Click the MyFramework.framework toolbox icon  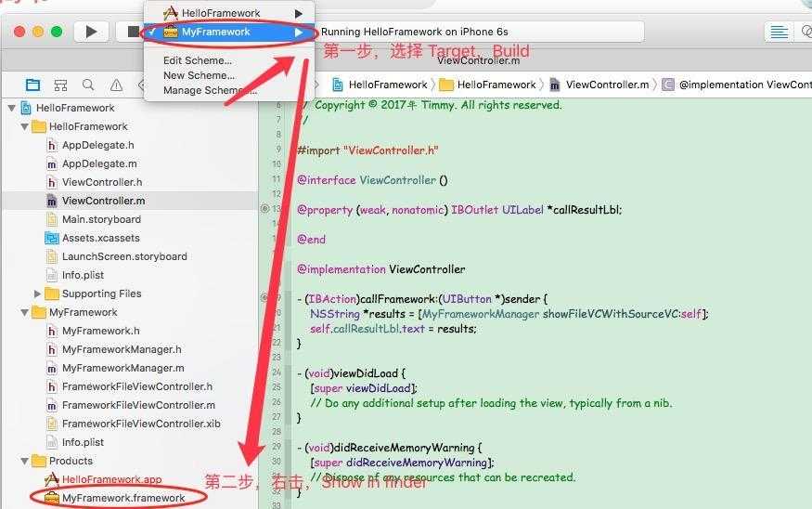click(x=52, y=498)
